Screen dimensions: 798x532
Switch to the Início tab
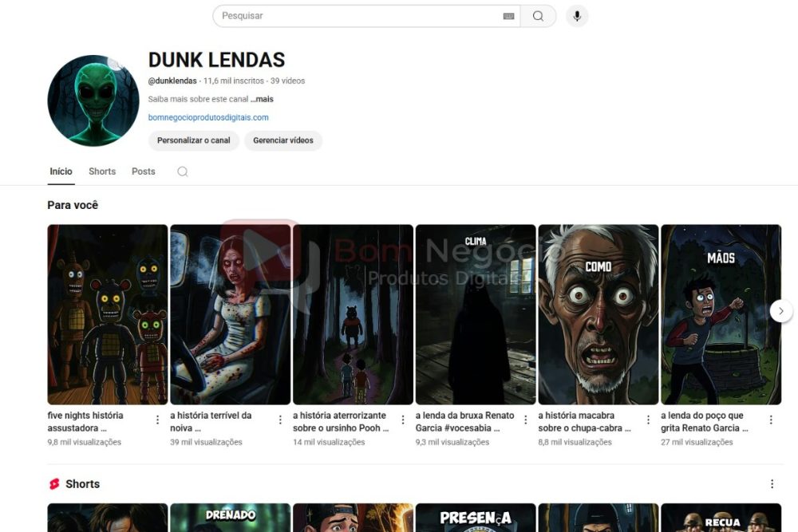click(61, 171)
